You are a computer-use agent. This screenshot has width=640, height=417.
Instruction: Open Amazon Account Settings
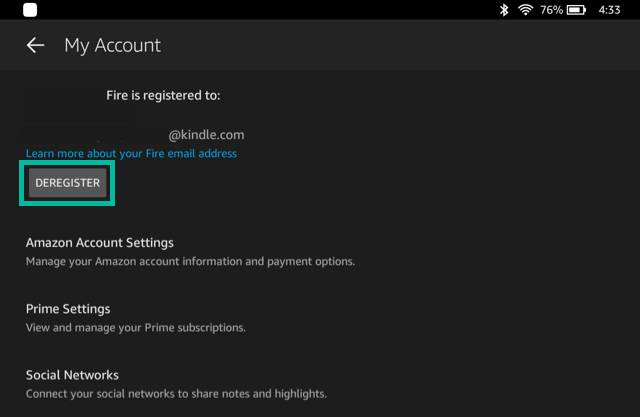(99, 243)
